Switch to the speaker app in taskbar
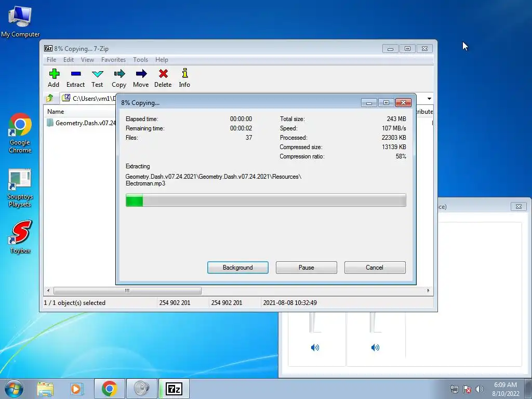532x399 pixels. pyautogui.click(x=141, y=389)
